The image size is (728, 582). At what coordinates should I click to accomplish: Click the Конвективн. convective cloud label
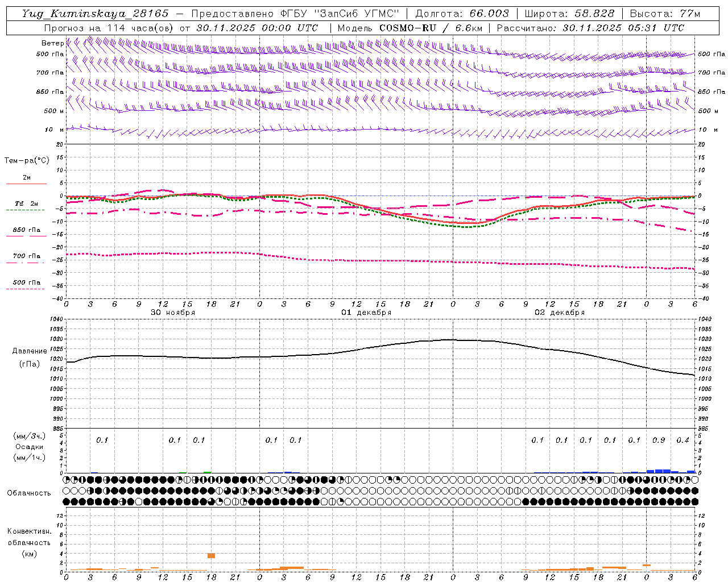click(x=29, y=531)
